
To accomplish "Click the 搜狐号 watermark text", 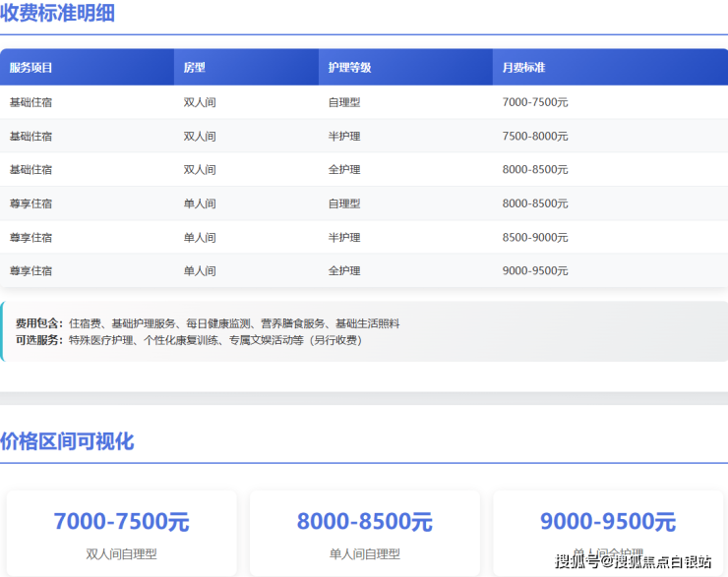I will point(577,561).
